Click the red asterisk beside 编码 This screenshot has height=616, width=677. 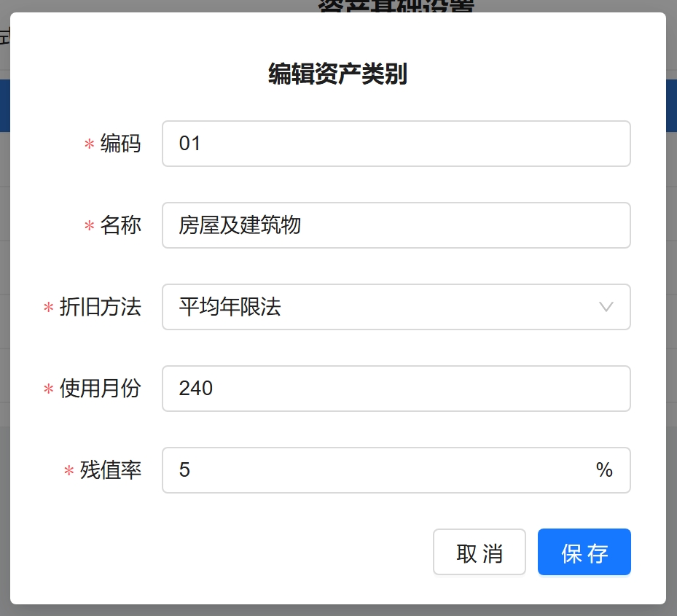(x=90, y=145)
